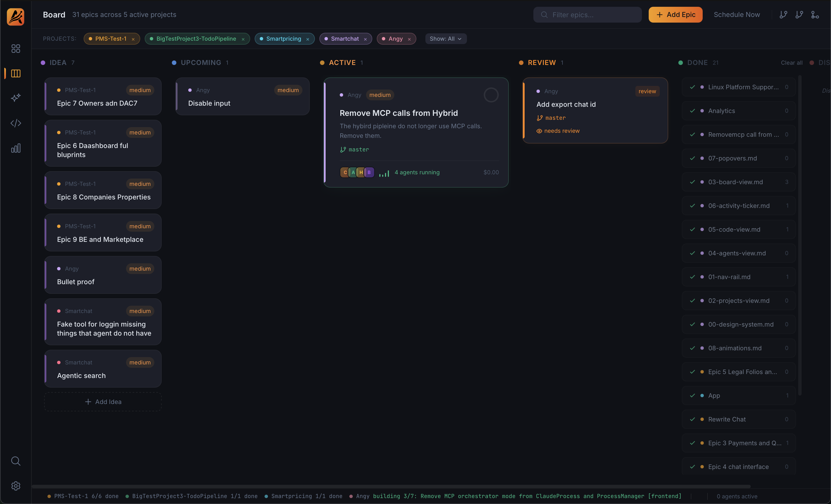The image size is (831, 504).
Task: Click Schedule Now in the header
Action: coord(737,14)
